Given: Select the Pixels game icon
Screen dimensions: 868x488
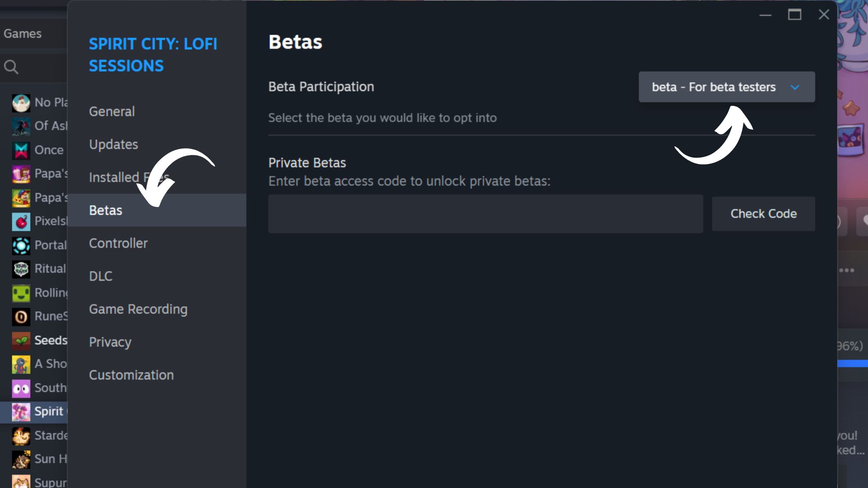Looking at the screenshot, I should pyautogui.click(x=21, y=222).
